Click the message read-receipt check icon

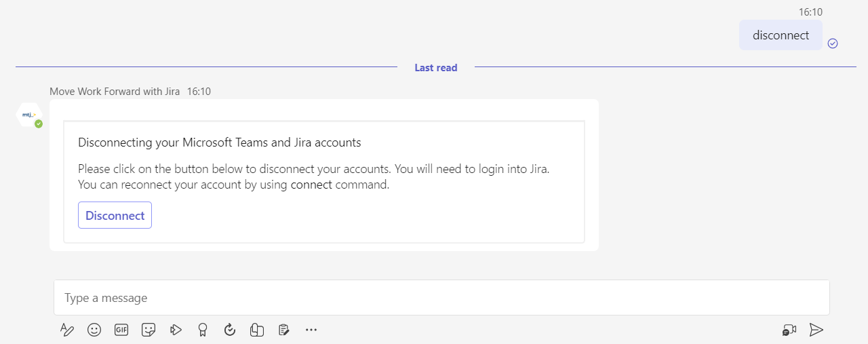[x=833, y=43]
